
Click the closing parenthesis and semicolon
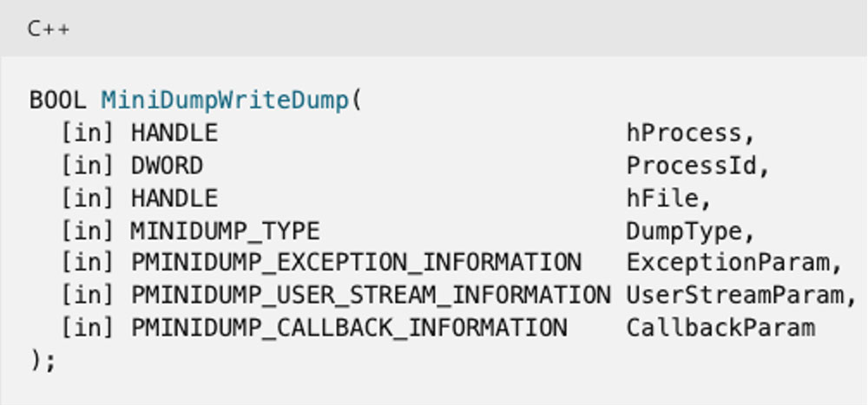[43, 360]
